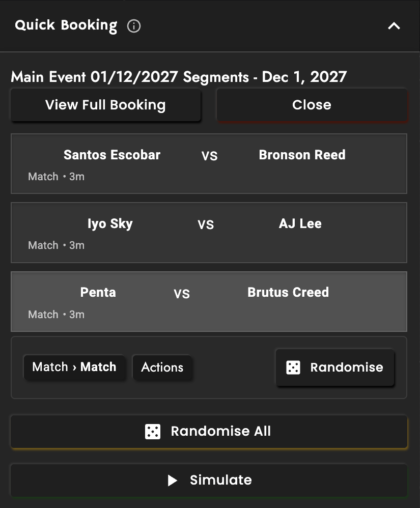Viewport: 420px width, 508px height.
Task: Click wrestler name AJ Lee
Action: click(300, 223)
